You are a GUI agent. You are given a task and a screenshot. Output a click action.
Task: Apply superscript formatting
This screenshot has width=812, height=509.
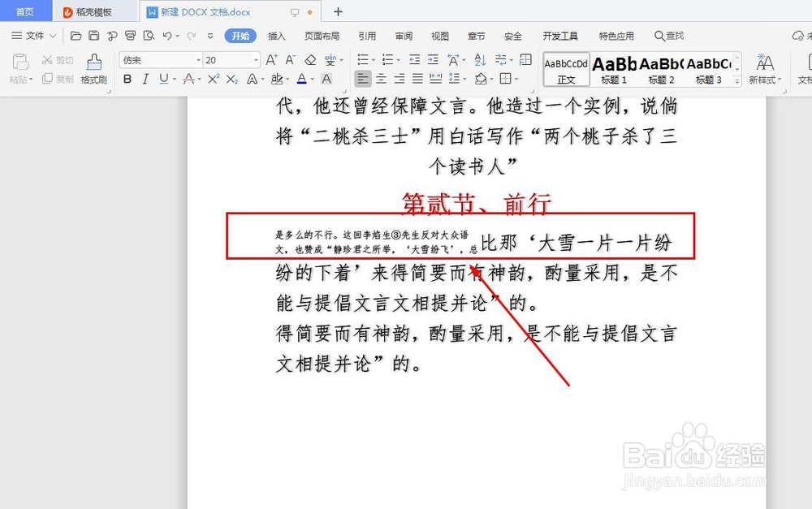pos(214,79)
